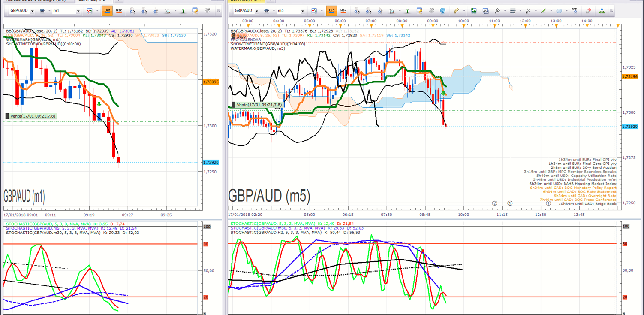Click the chart annotation icon in the m1 toolbar
The image size is (644, 315).
(194, 11)
